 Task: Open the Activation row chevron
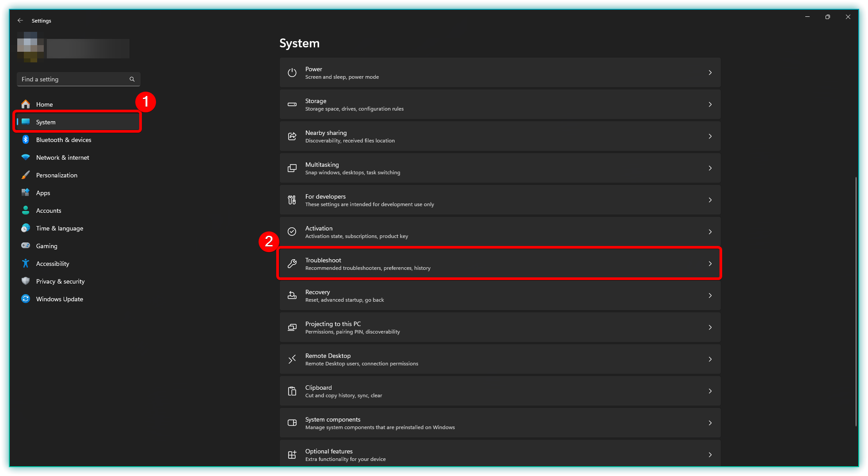pyautogui.click(x=710, y=232)
